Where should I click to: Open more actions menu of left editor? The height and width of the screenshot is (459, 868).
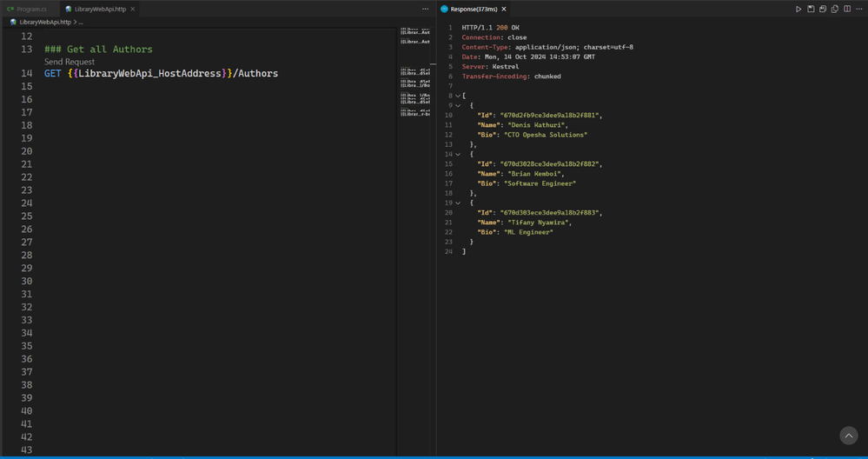point(425,9)
